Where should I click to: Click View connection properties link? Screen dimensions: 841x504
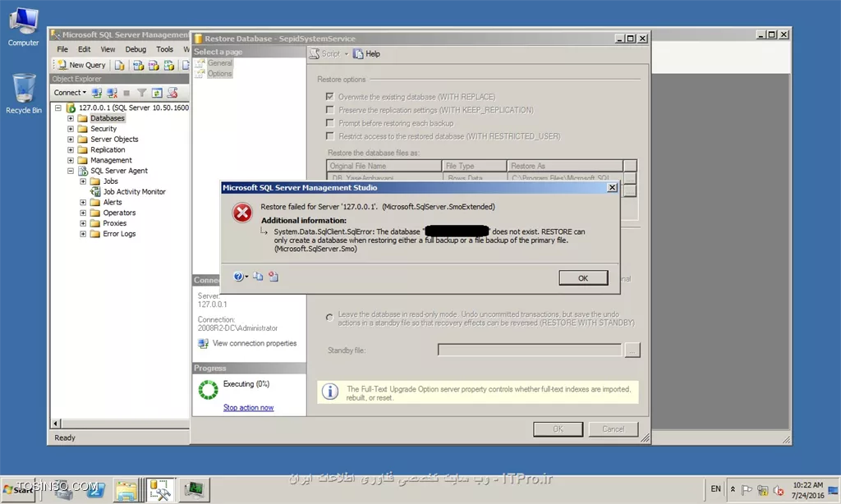pyautogui.click(x=255, y=343)
